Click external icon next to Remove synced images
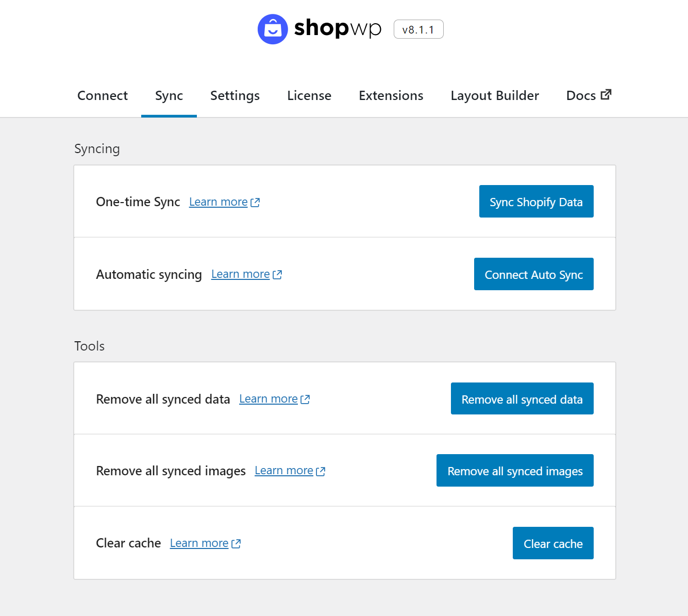This screenshot has width=688, height=616. (x=321, y=471)
